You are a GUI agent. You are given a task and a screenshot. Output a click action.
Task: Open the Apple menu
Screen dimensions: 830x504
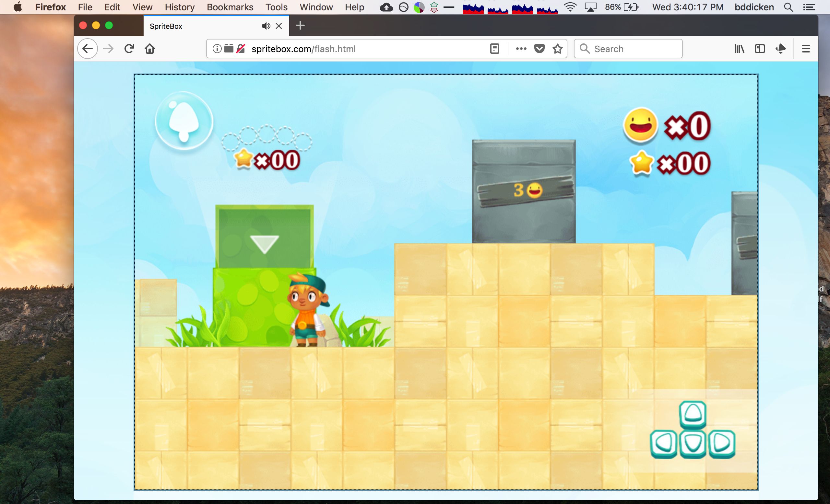click(18, 7)
